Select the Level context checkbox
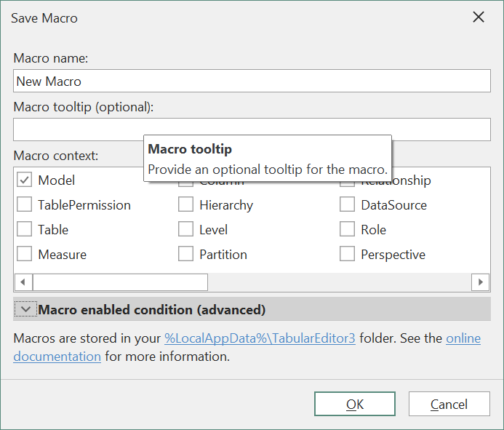 (x=185, y=230)
